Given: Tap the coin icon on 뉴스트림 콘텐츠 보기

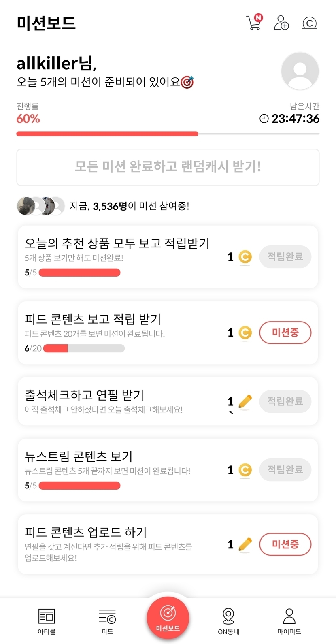Looking at the screenshot, I should pyautogui.click(x=245, y=470).
